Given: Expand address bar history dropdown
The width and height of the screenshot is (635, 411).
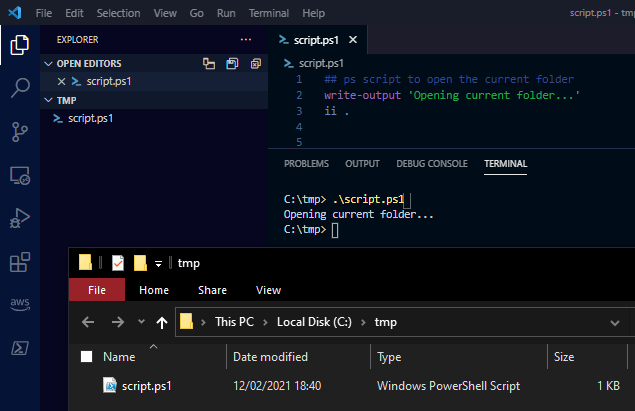Looking at the screenshot, I should point(615,323).
